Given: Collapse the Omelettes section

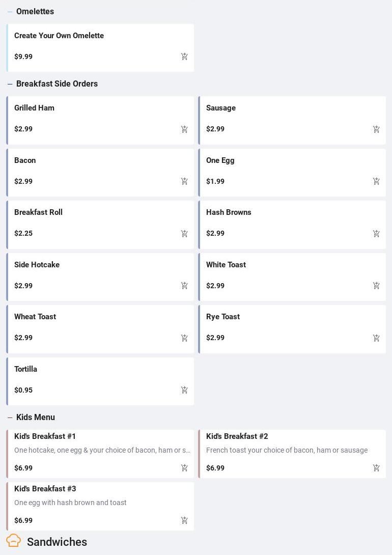Looking at the screenshot, I should pyautogui.click(x=10, y=12).
